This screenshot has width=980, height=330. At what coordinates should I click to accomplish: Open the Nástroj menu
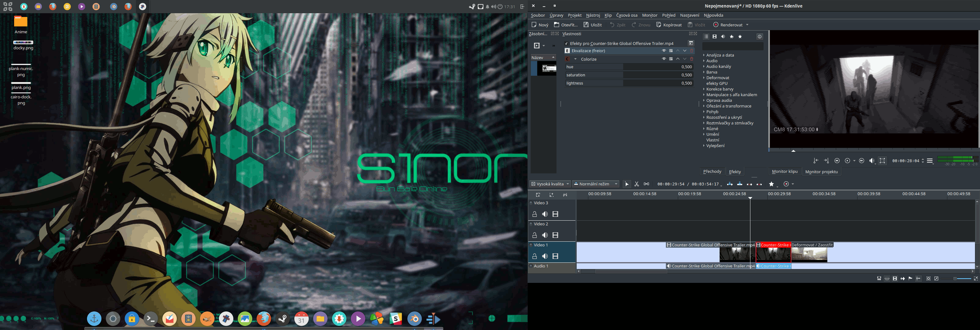coord(593,15)
